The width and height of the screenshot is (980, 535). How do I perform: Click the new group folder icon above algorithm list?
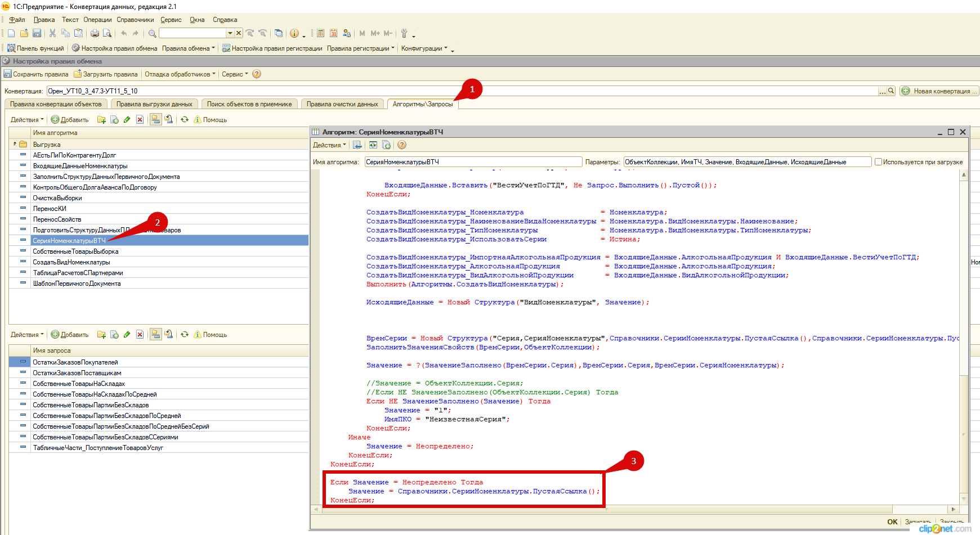click(x=101, y=120)
